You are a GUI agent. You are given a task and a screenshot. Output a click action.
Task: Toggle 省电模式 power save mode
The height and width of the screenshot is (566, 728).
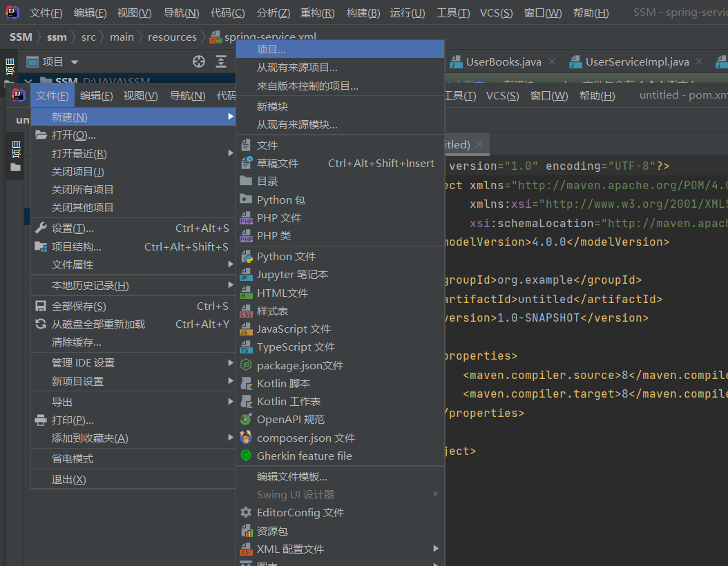133,459
